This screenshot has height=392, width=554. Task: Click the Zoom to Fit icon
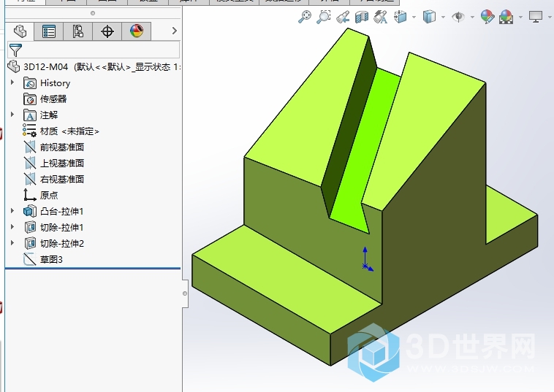[305, 17]
